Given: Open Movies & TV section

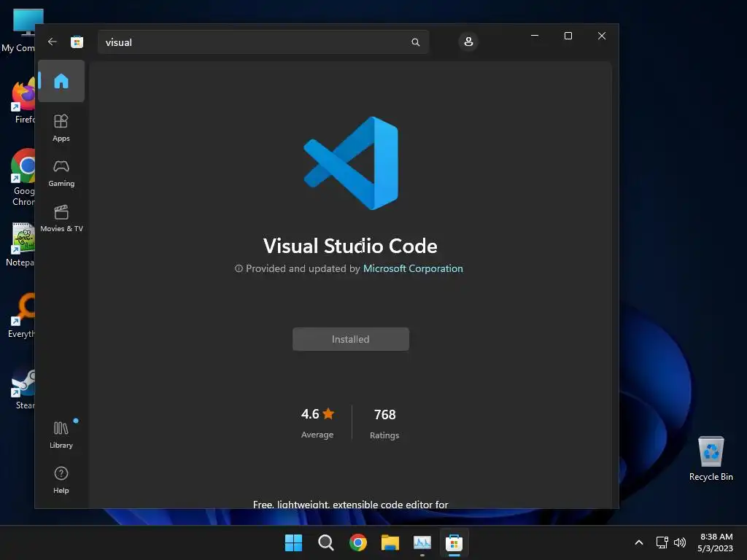Looking at the screenshot, I should click(x=61, y=218).
